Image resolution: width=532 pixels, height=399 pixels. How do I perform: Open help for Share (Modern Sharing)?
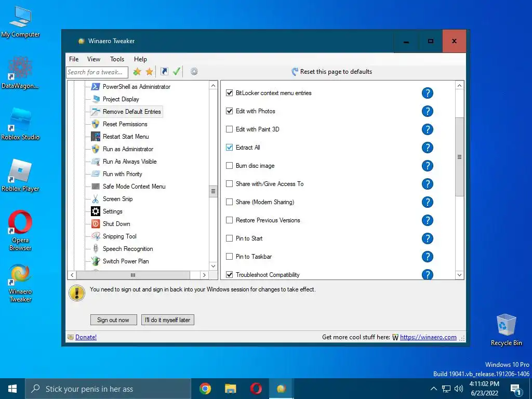point(428,202)
